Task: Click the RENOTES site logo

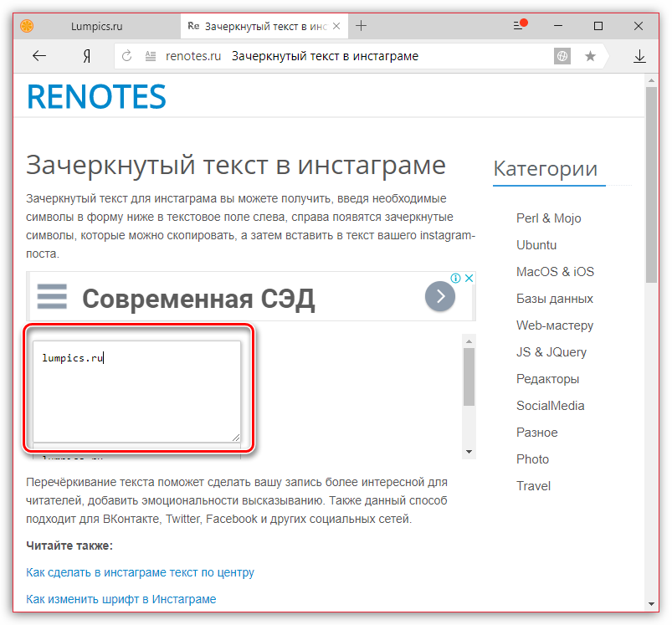Action: coord(96,96)
